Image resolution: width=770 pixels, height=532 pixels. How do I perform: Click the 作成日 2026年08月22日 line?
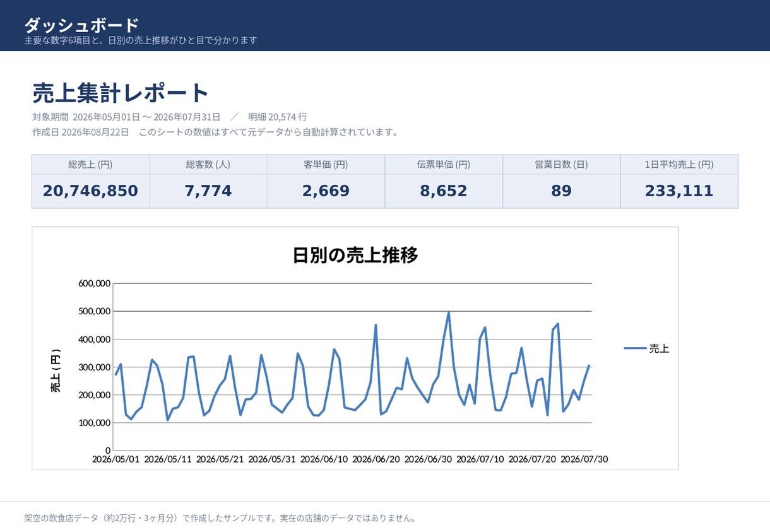(215, 132)
